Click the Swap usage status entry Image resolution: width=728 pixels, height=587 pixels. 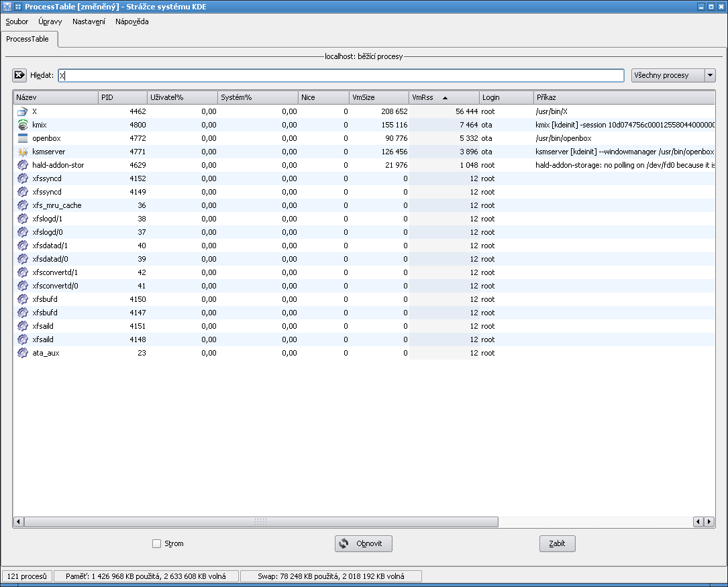point(331,576)
